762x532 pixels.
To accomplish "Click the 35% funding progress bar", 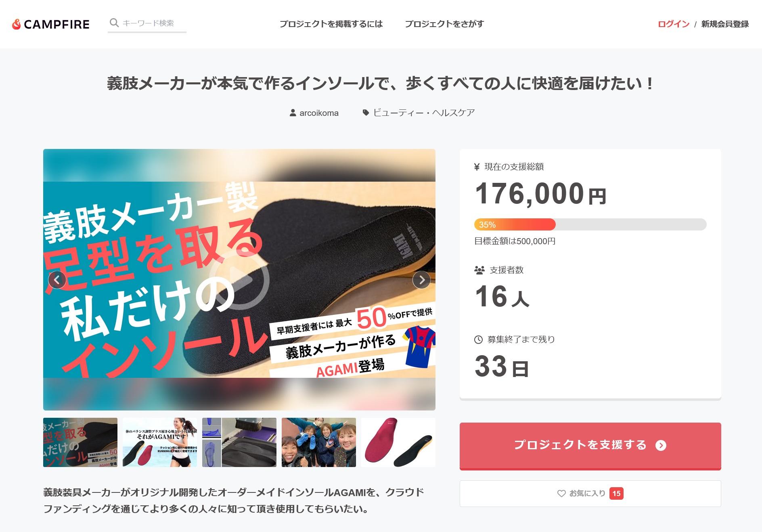I will pyautogui.click(x=590, y=224).
